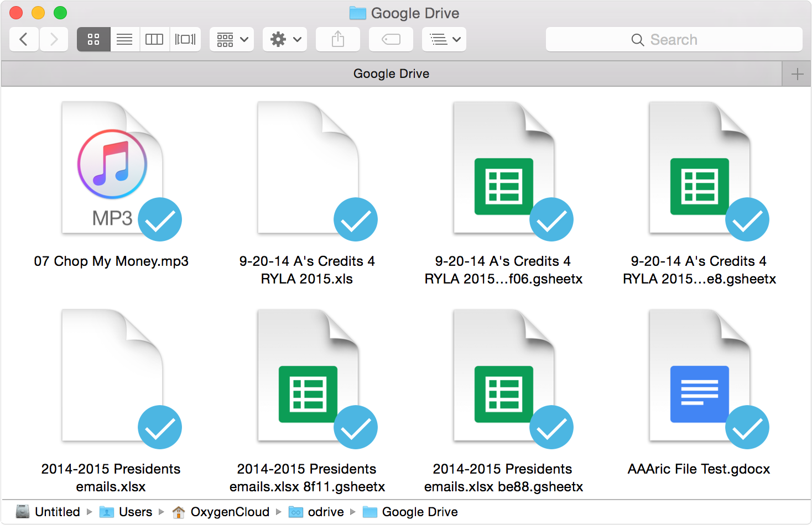Click the forward navigation arrow

[54, 39]
